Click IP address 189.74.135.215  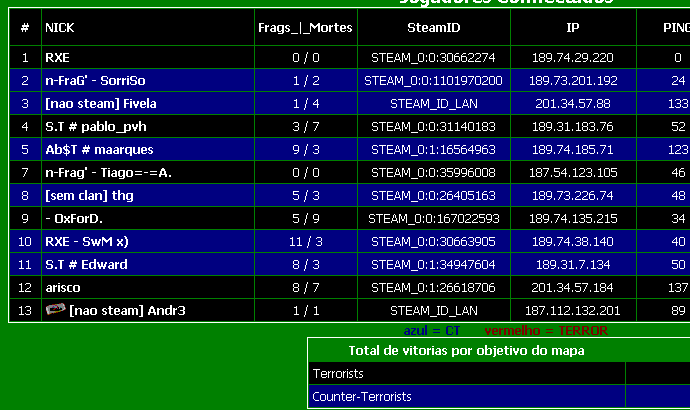(x=573, y=219)
